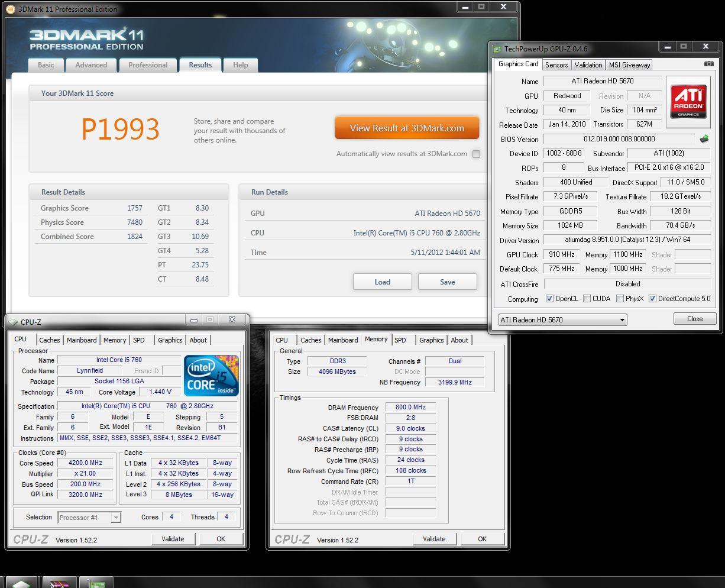
Task: Click OK in the left CPU-Z window
Action: tap(221, 539)
